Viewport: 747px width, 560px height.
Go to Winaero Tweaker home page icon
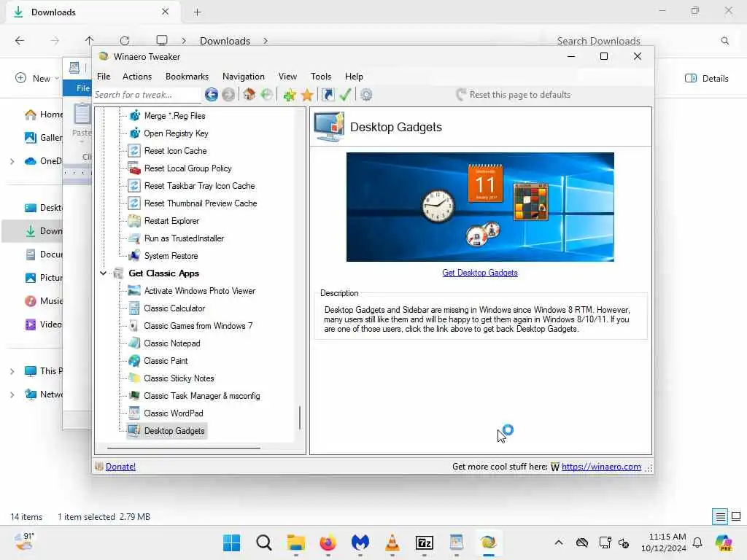click(x=249, y=94)
